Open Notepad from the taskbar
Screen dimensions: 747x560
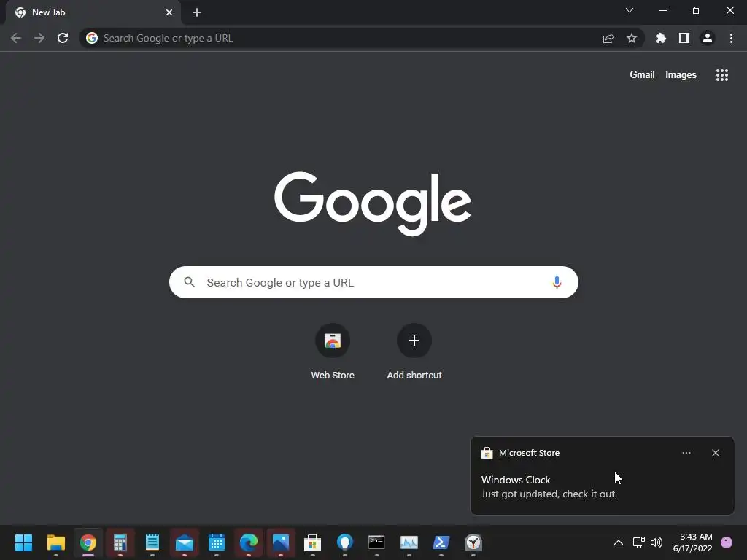(152, 542)
